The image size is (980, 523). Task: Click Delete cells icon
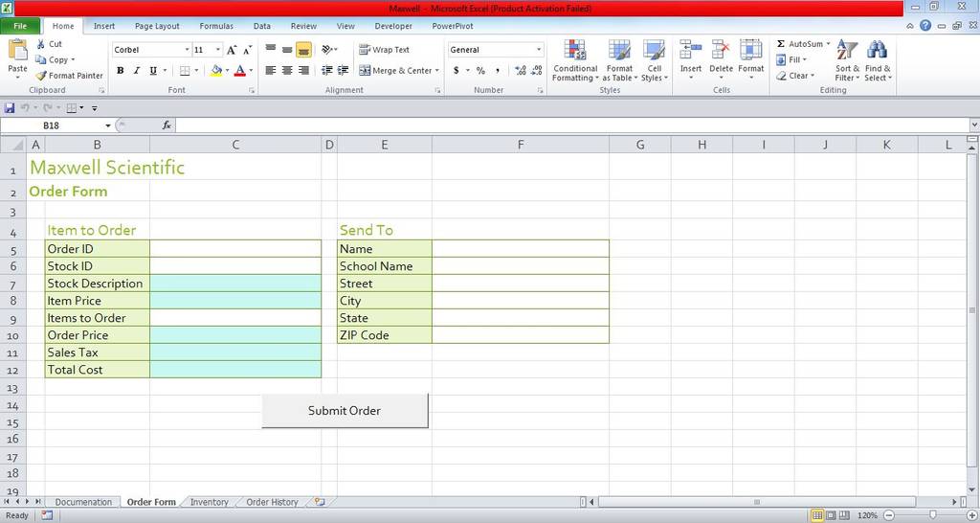(x=721, y=50)
